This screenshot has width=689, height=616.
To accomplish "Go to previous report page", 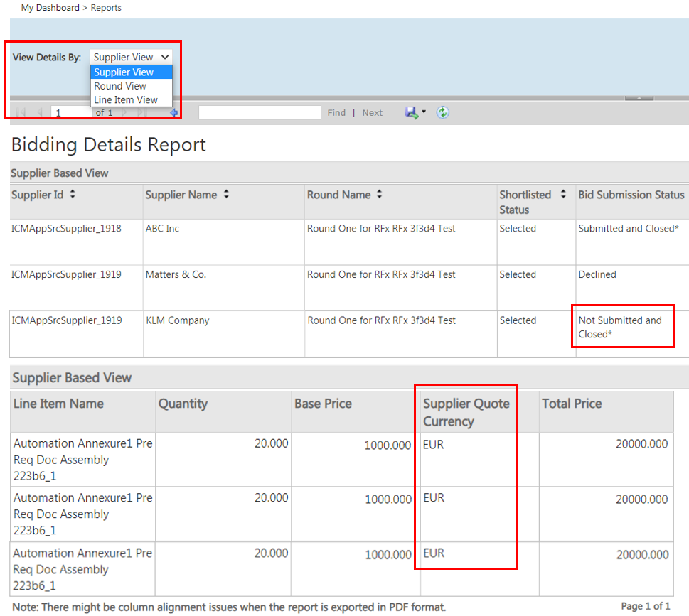I will (40, 112).
